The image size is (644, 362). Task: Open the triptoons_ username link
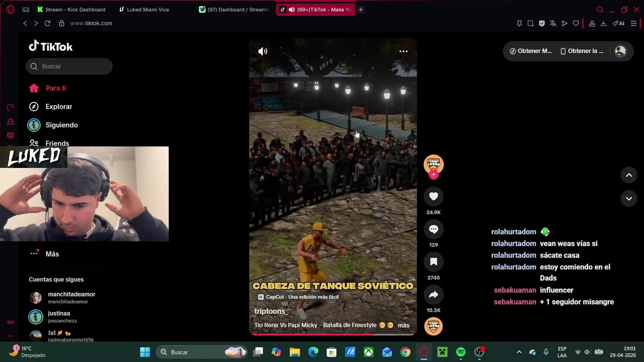click(x=271, y=311)
